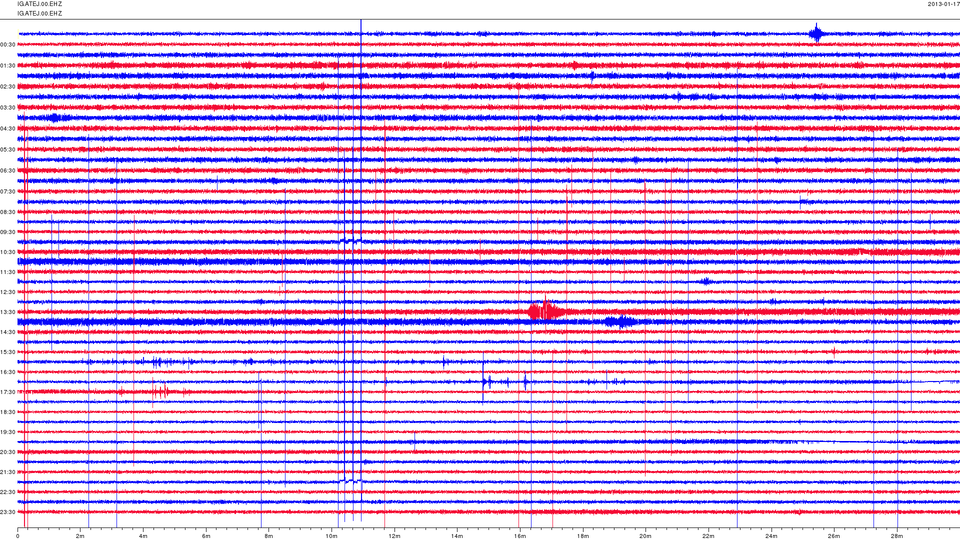This screenshot has width=960, height=540.
Task: Click the 07:30 time label
Action: click(x=7, y=192)
